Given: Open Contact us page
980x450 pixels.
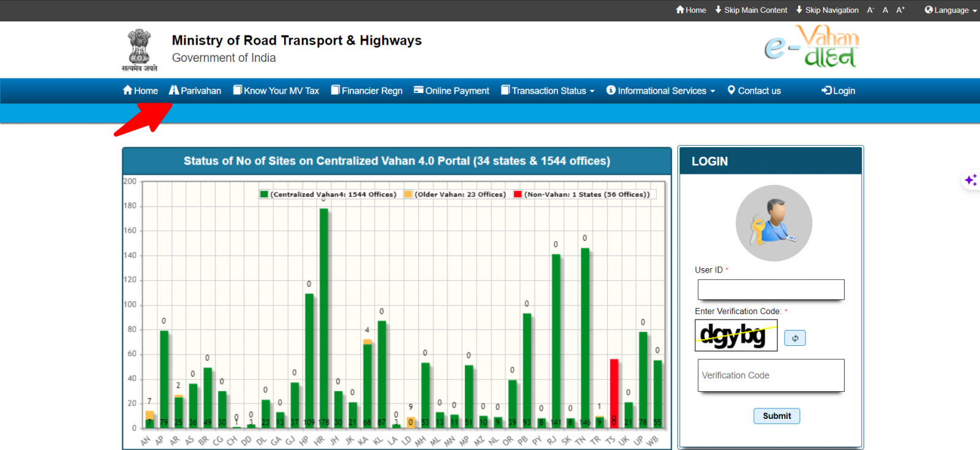Looking at the screenshot, I should (754, 91).
